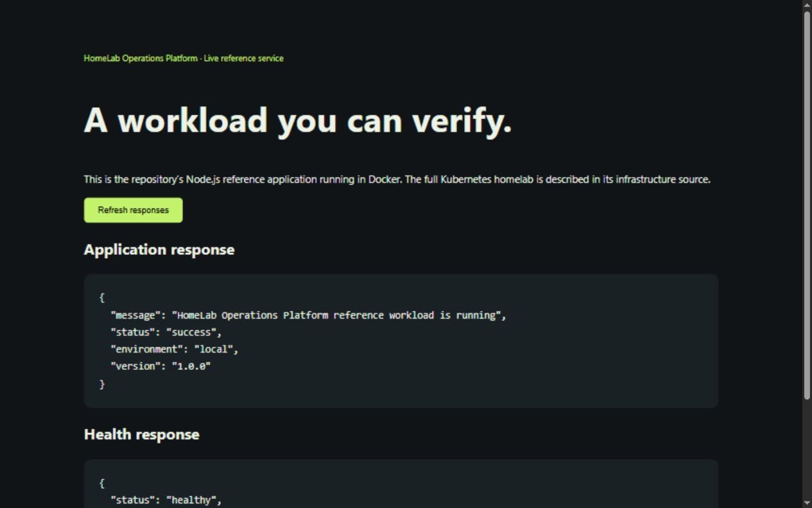The width and height of the screenshot is (812, 508).
Task: Click the "status": "success" line
Action: [x=166, y=332]
